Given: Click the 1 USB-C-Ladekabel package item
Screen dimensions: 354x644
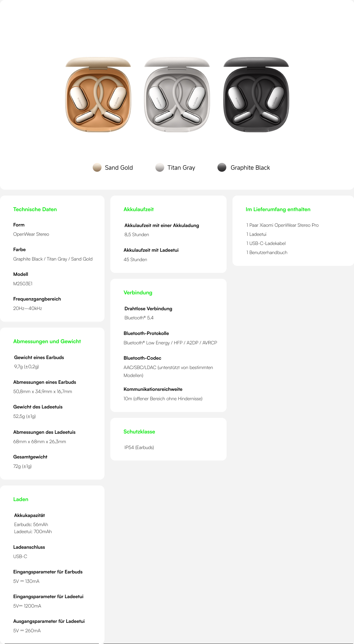Looking at the screenshot, I should coord(266,243).
